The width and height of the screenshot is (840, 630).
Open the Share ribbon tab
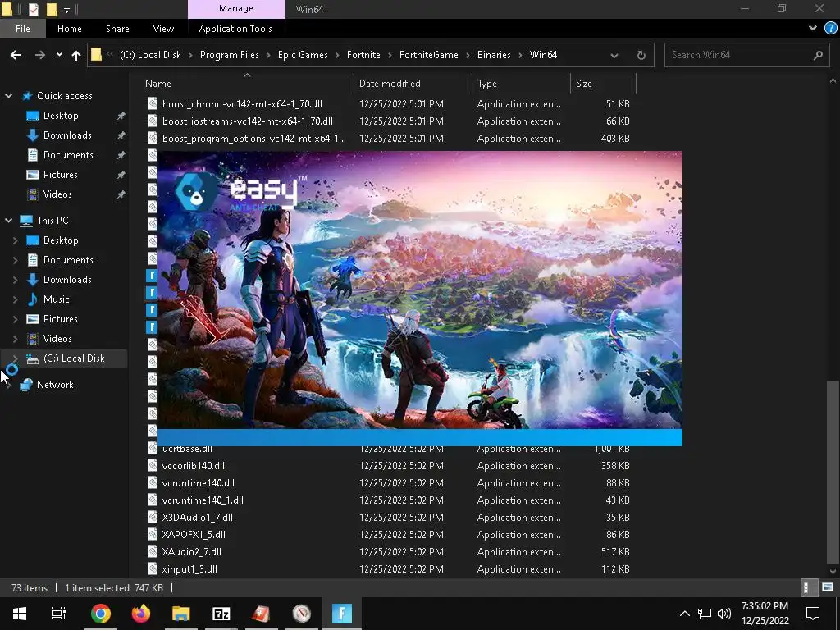(117, 29)
